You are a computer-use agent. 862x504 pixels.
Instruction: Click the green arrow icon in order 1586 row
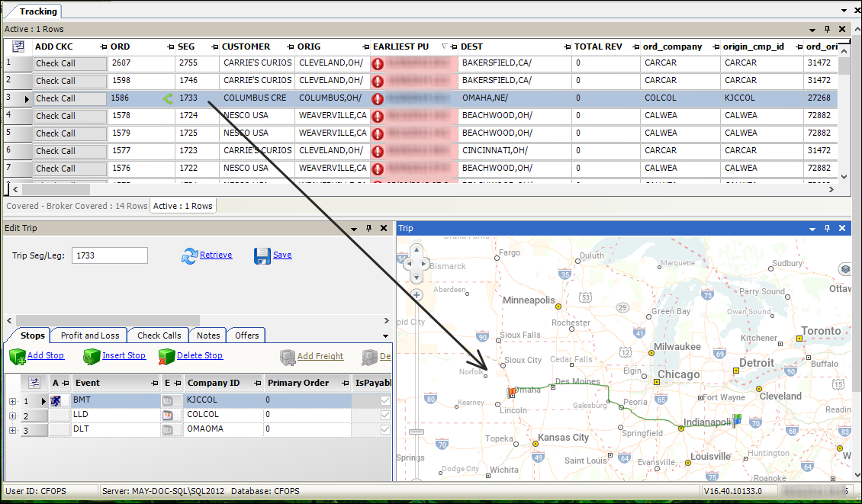(168, 99)
